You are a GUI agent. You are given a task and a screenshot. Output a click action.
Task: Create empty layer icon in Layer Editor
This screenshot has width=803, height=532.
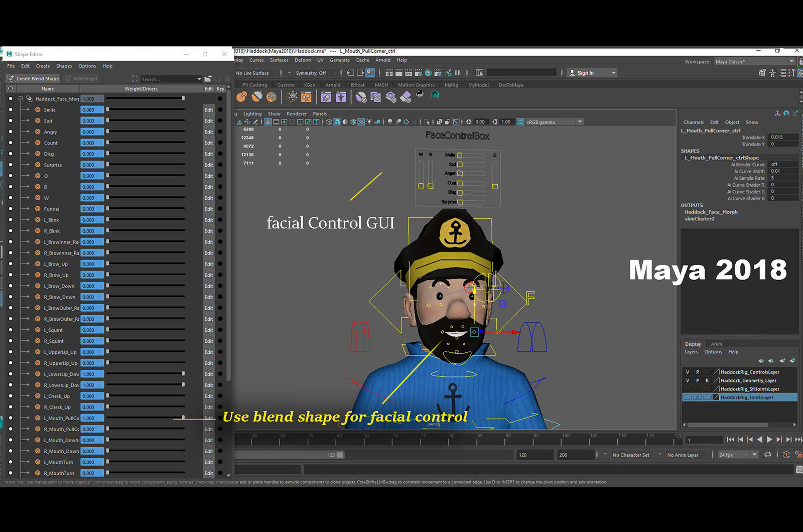pos(782,360)
